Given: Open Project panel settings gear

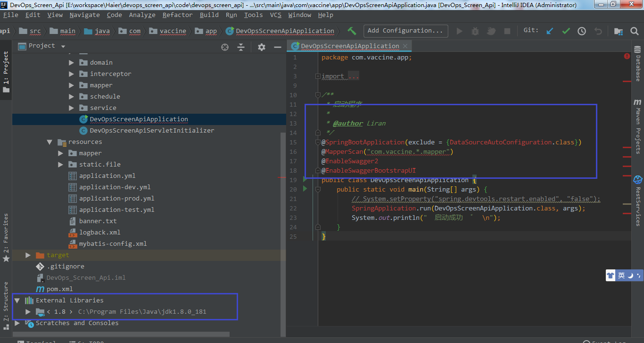Looking at the screenshot, I should tap(262, 47).
